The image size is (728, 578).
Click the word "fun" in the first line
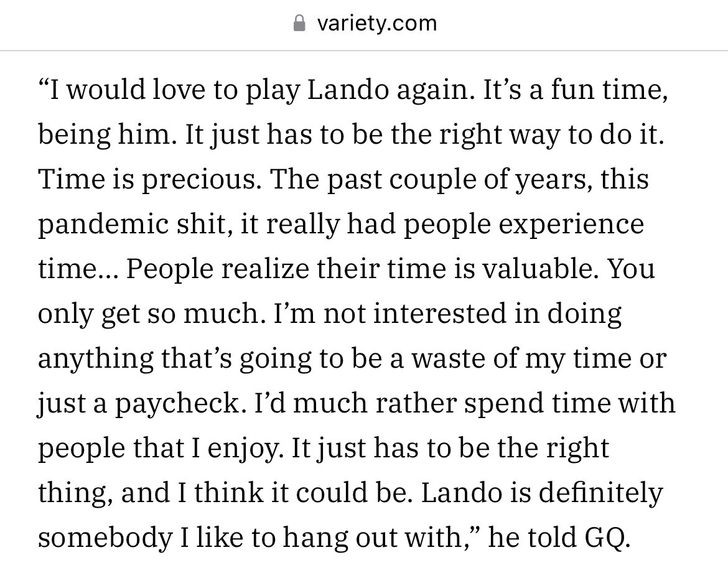573,89
